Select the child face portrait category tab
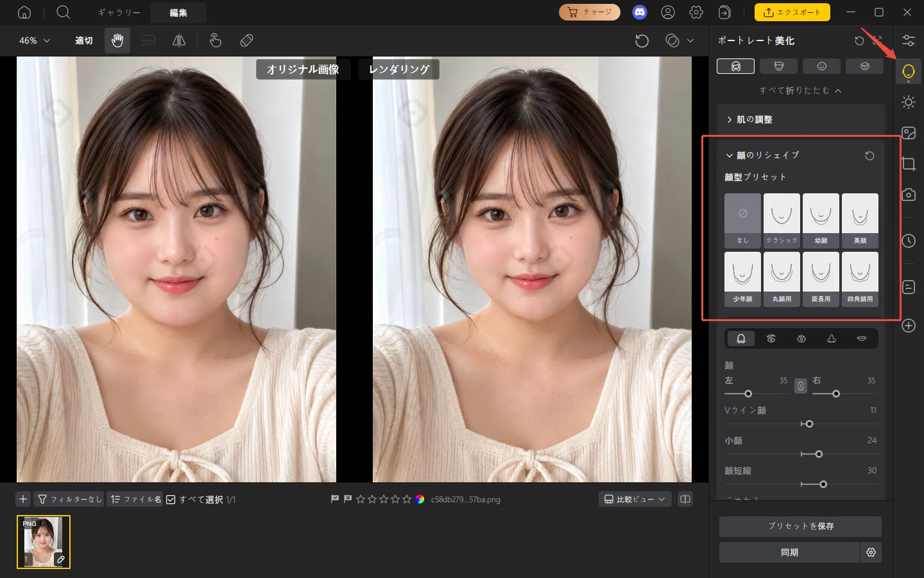924x578 pixels. [x=821, y=66]
